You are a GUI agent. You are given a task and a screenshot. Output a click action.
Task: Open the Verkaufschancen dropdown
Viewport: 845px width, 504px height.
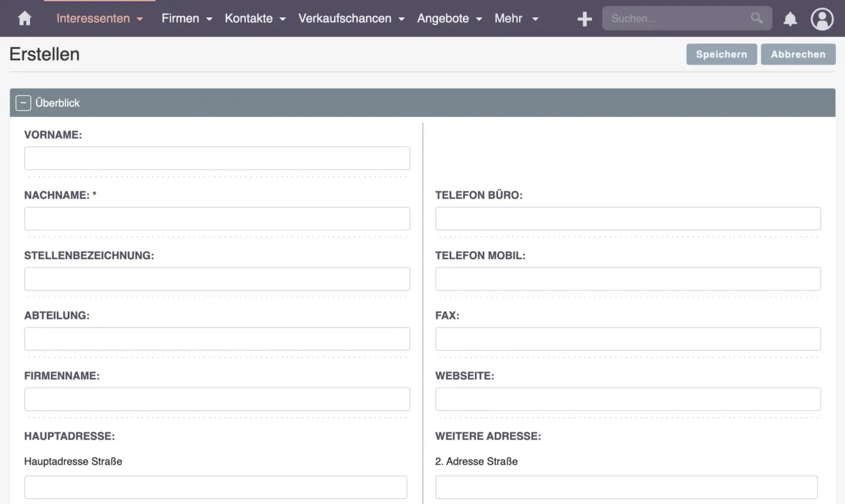point(401,19)
